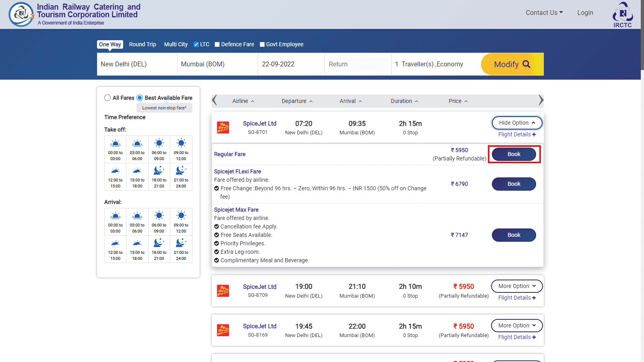Select take off time 06:00 to 09:00
This screenshot has width=644, height=362.
tap(159, 149)
